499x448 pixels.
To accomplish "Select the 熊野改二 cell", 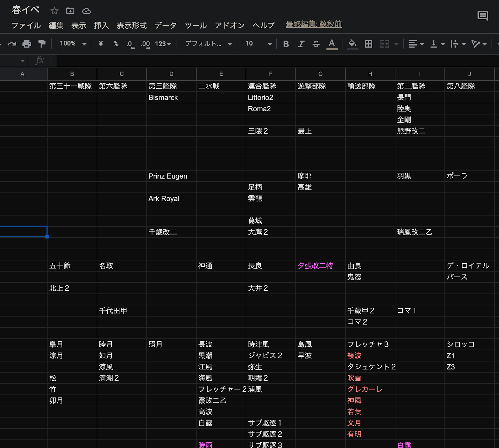I will 420,131.
